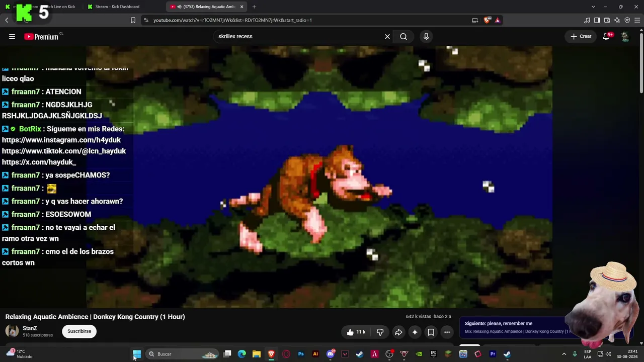Viewport: 644px width, 362px height.
Task: Install app icon in the address bar
Action: 475,20
